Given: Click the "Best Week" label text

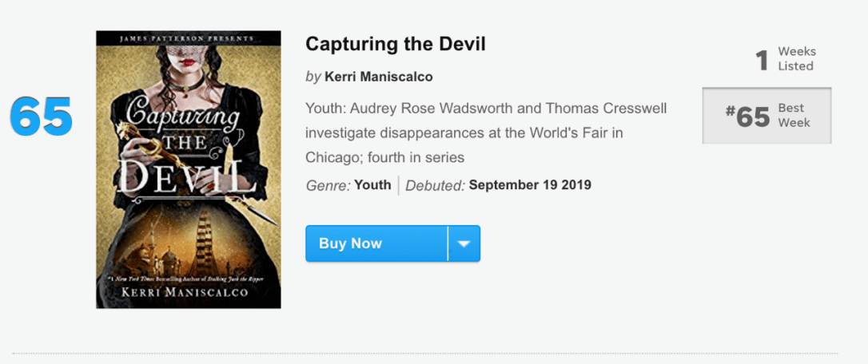Looking at the screenshot, I should [x=794, y=116].
